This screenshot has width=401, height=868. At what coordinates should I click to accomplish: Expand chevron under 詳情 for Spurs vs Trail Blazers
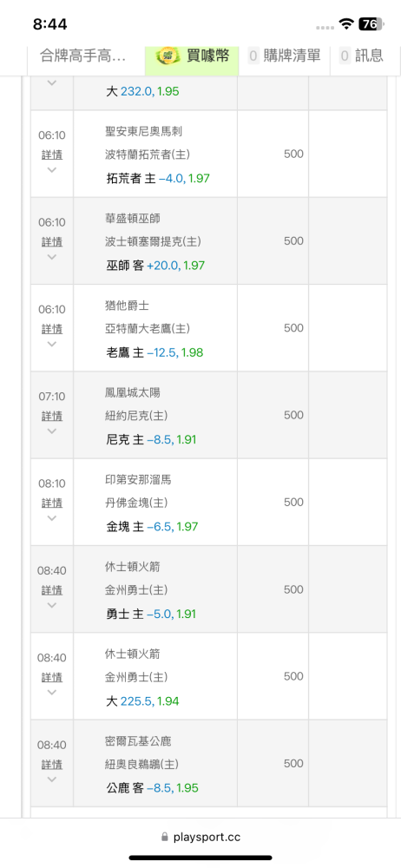click(52, 170)
